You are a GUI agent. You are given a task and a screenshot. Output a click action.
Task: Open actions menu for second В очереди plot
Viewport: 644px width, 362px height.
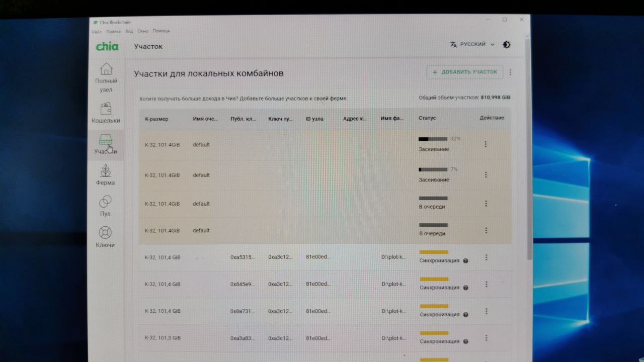pyautogui.click(x=486, y=230)
